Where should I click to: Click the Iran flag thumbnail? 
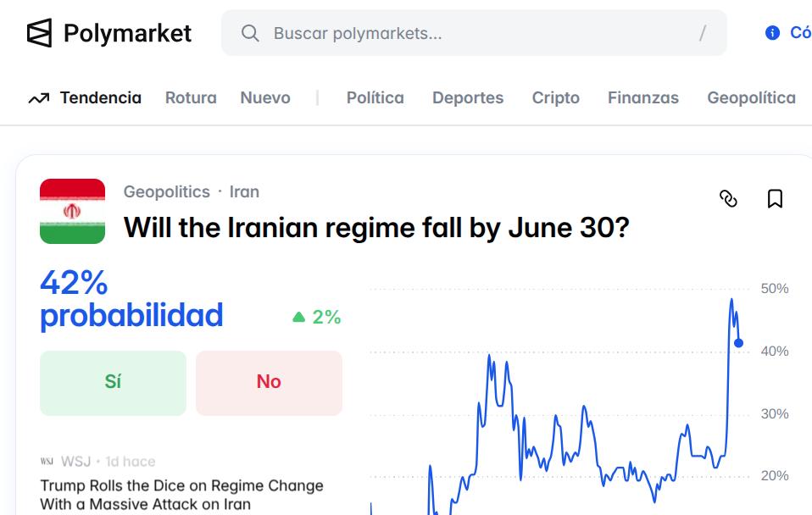point(72,211)
